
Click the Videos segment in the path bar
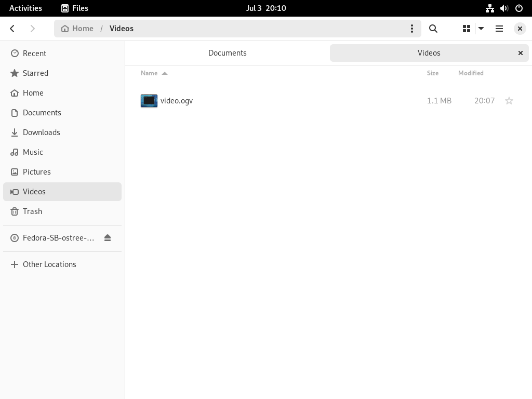[122, 29]
